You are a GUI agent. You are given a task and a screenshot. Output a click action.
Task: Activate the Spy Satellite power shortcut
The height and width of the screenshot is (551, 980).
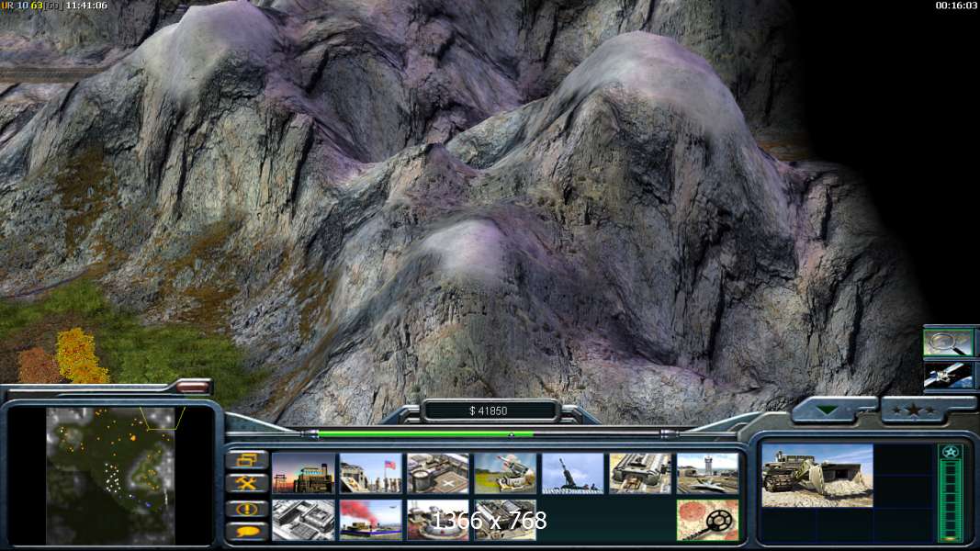948,375
